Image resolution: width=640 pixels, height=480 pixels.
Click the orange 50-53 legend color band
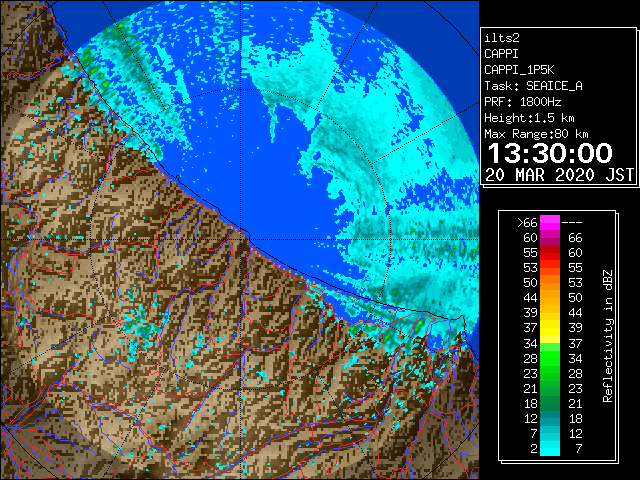pos(550,283)
